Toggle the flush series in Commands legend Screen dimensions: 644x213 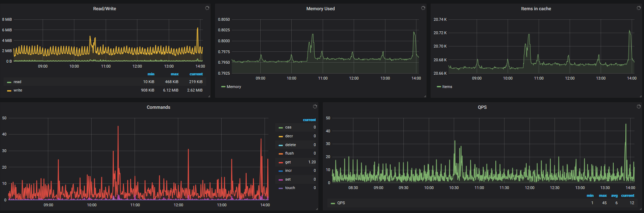[x=289, y=153]
